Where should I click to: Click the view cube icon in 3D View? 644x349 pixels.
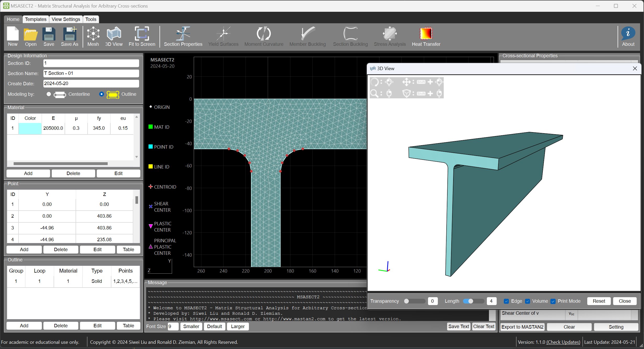[406, 93]
